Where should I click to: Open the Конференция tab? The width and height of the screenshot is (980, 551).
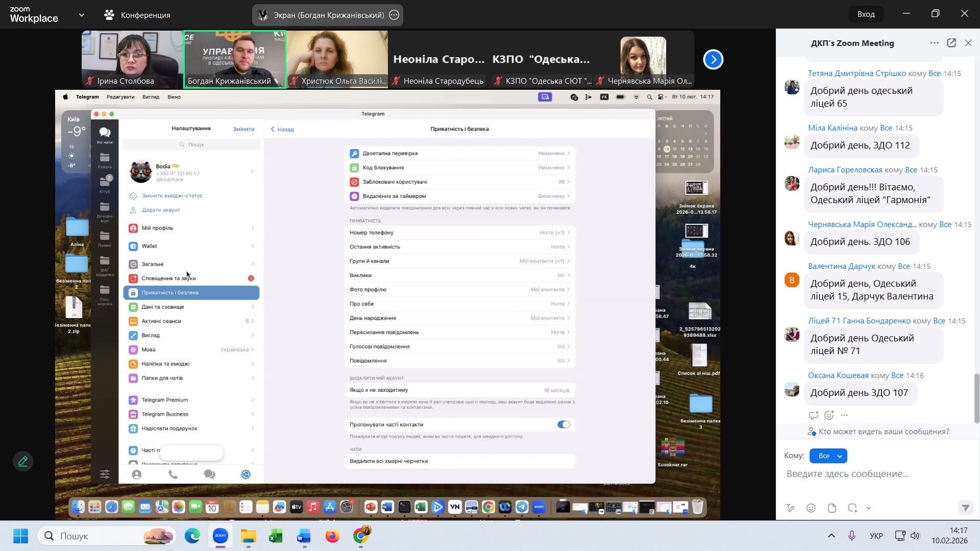pos(138,15)
